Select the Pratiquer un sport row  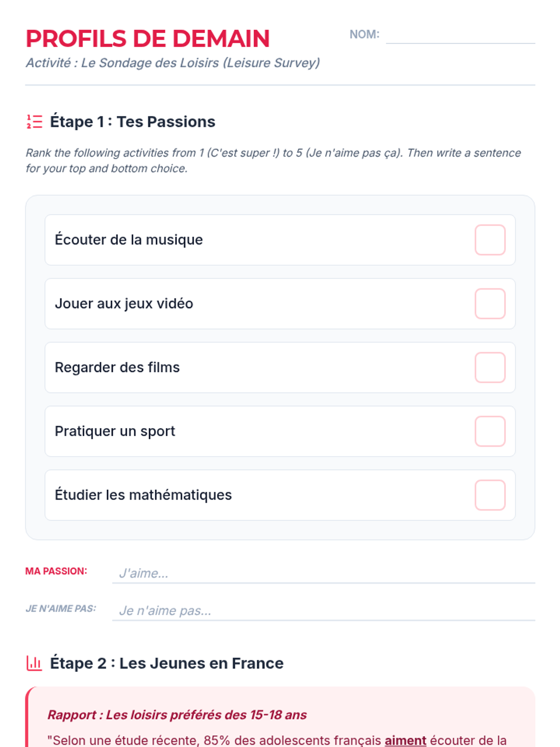coord(280,431)
